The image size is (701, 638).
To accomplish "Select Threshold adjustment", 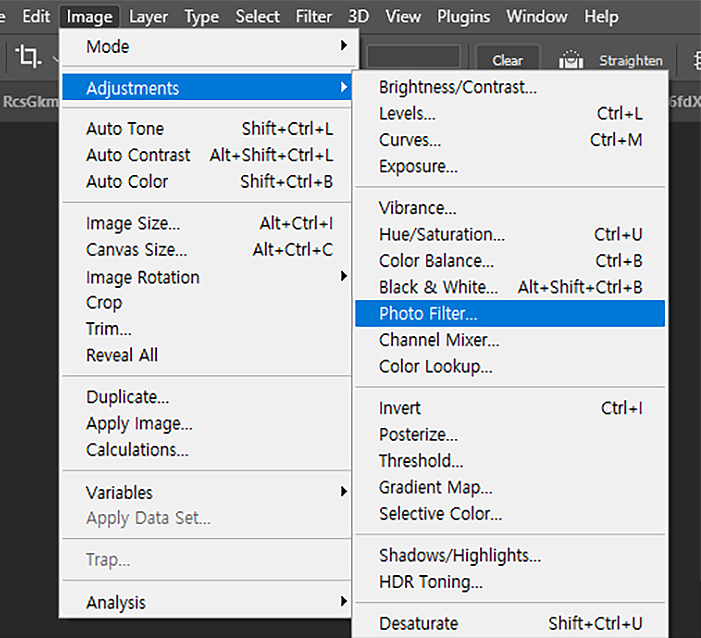I will click(x=510, y=461).
